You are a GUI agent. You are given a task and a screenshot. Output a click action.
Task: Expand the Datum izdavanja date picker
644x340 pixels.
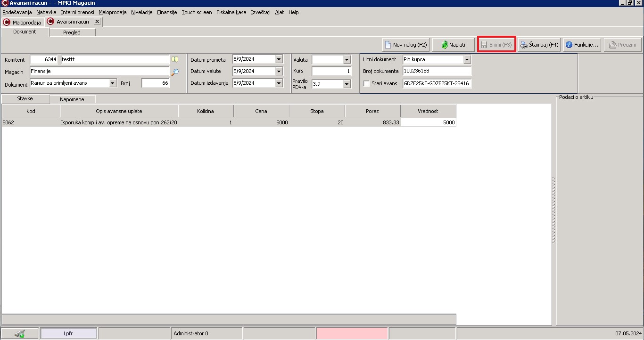click(x=279, y=83)
